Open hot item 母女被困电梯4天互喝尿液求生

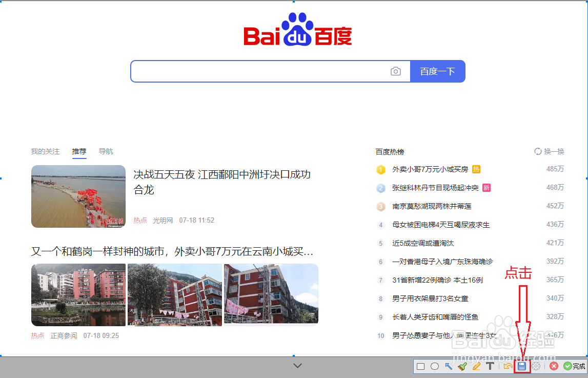pos(441,225)
